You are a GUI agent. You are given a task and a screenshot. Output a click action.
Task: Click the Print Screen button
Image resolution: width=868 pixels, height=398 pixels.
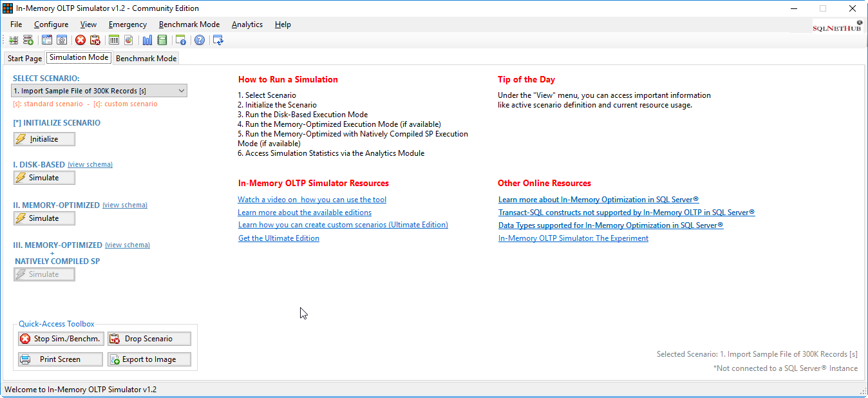61,359
